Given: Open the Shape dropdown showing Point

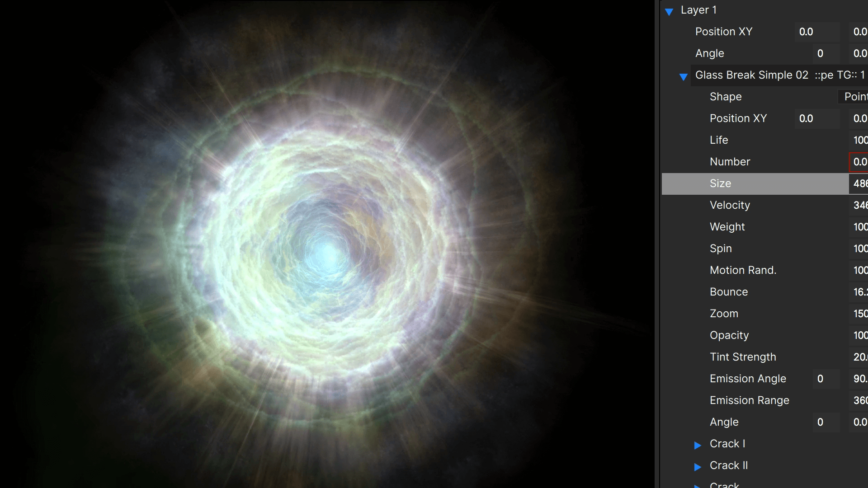Looking at the screenshot, I should 853,97.
